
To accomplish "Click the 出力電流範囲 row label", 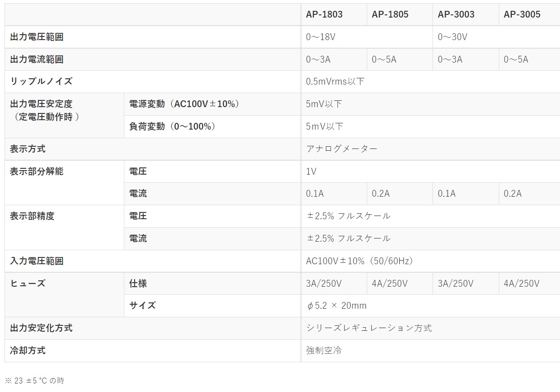I will point(37,59).
